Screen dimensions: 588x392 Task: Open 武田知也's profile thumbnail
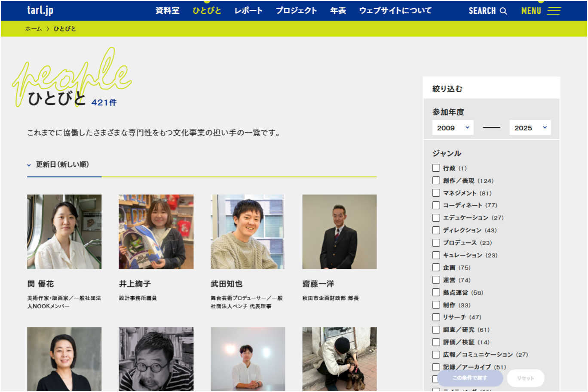248,231
